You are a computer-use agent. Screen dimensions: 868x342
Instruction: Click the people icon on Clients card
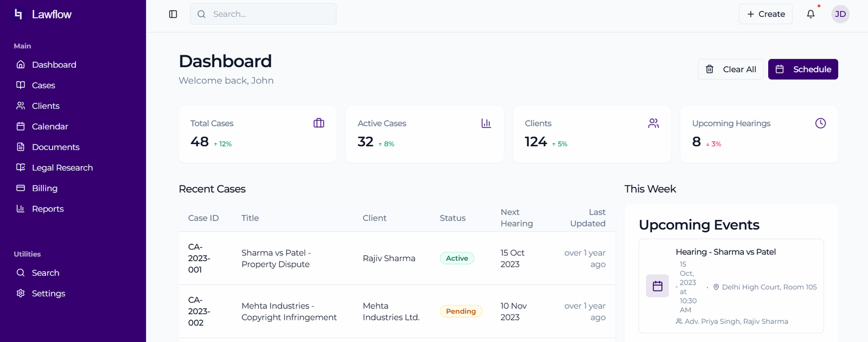tap(654, 123)
